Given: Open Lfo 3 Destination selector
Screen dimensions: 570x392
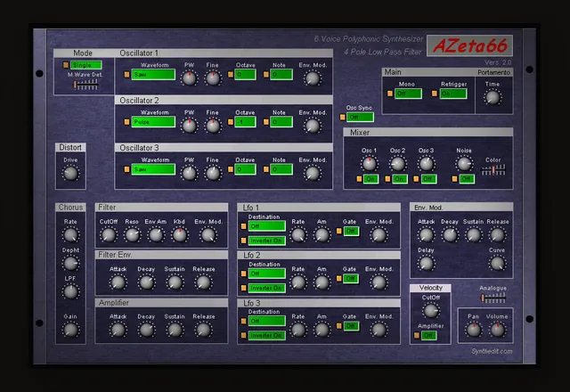Looking at the screenshot, I should point(267,321).
